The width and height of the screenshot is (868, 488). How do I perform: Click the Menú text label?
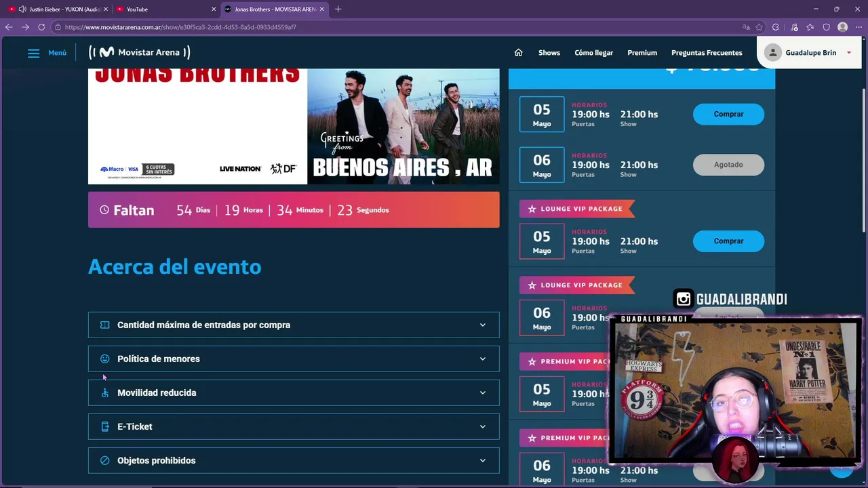pyautogui.click(x=57, y=53)
